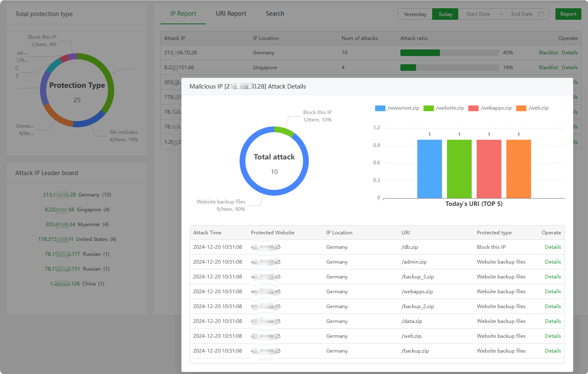Image resolution: width=588 pixels, height=374 pixels.
Task: Open the End Date picker field
Action: pos(522,14)
